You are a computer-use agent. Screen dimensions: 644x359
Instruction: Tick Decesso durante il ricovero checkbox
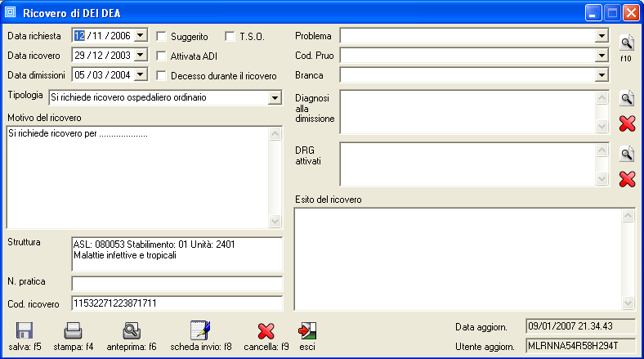pyautogui.click(x=162, y=76)
